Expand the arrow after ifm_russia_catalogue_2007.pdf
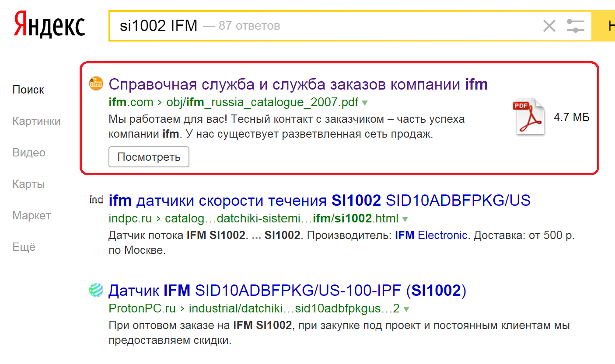This screenshot has height=364, width=615. (x=365, y=103)
